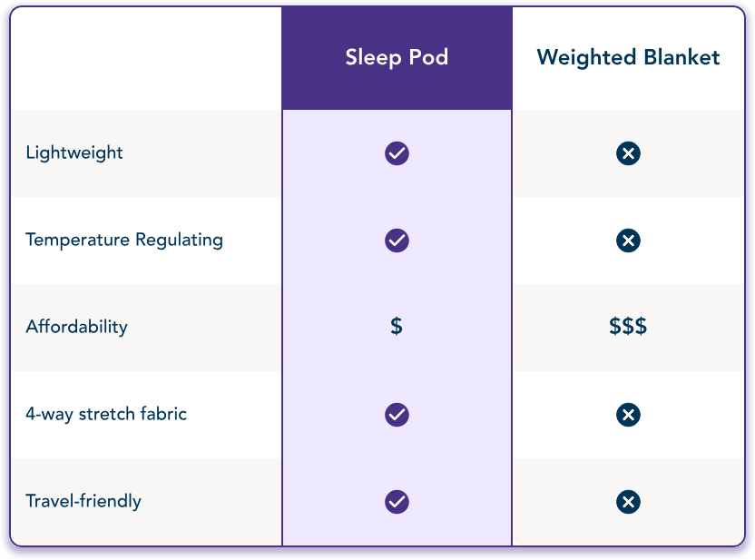Click the 4-way stretch fabric label
This screenshot has width=755, height=560.
click(x=106, y=414)
